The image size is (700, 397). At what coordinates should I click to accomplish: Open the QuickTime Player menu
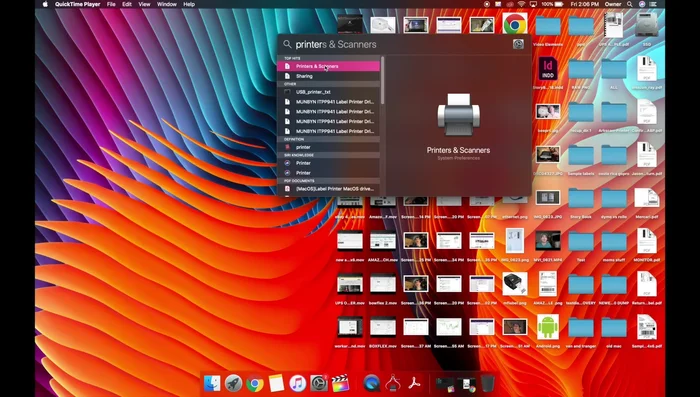[78, 4]
